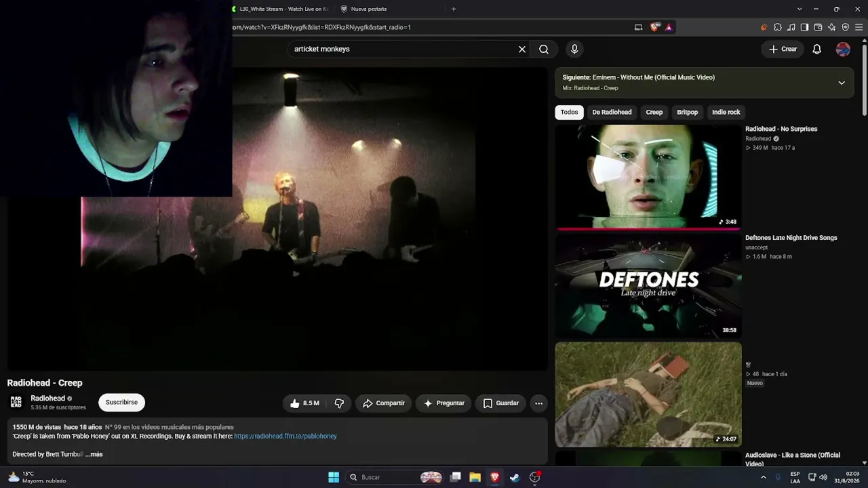
Task: Open Steam from the taskbar
Action: coord(515,477)
